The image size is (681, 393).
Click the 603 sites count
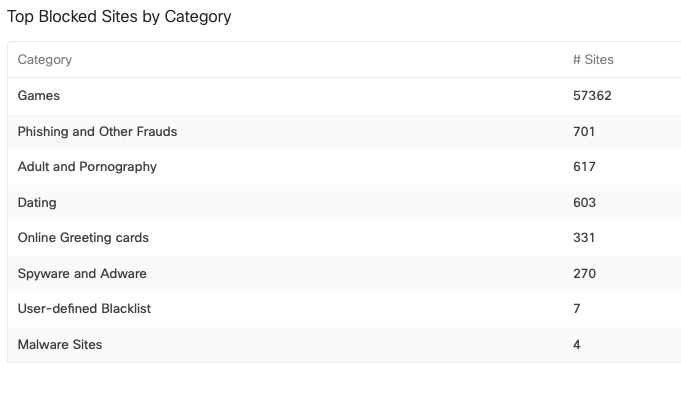point(584,202)
